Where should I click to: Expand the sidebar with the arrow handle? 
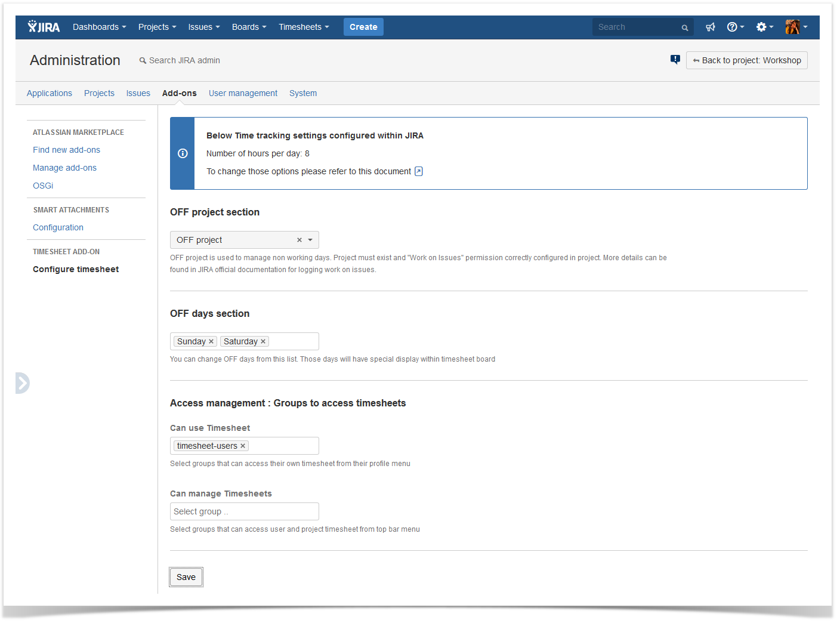point(23,383)
